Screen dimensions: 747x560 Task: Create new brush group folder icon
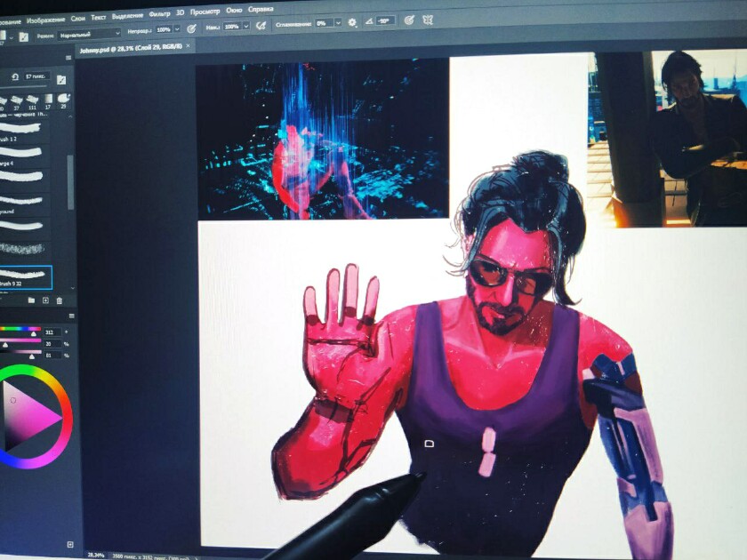tap(31, 300)
